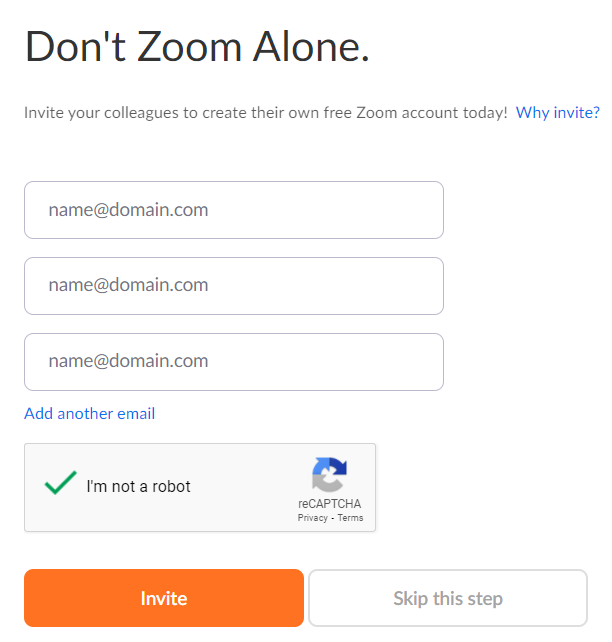Open the reCAPTCHA Terms link
Viewport: 612px width, 642px height.
click(x=350, y=518)
